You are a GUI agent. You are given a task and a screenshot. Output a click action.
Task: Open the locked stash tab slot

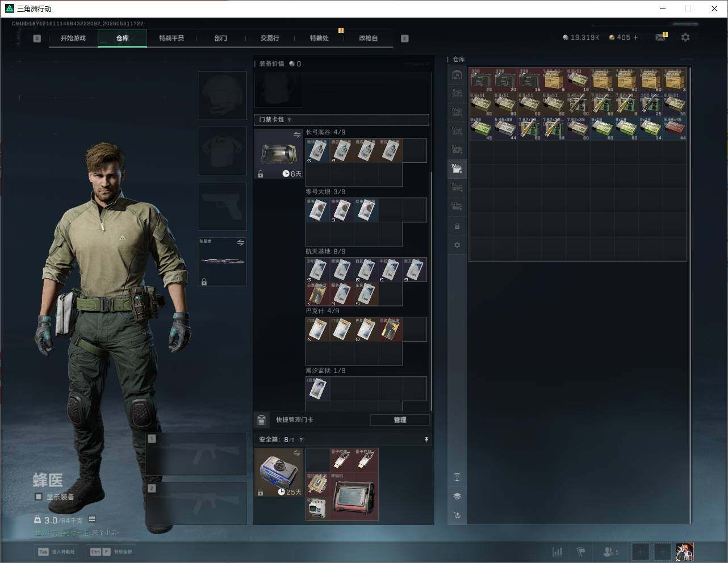pos(457,226)
